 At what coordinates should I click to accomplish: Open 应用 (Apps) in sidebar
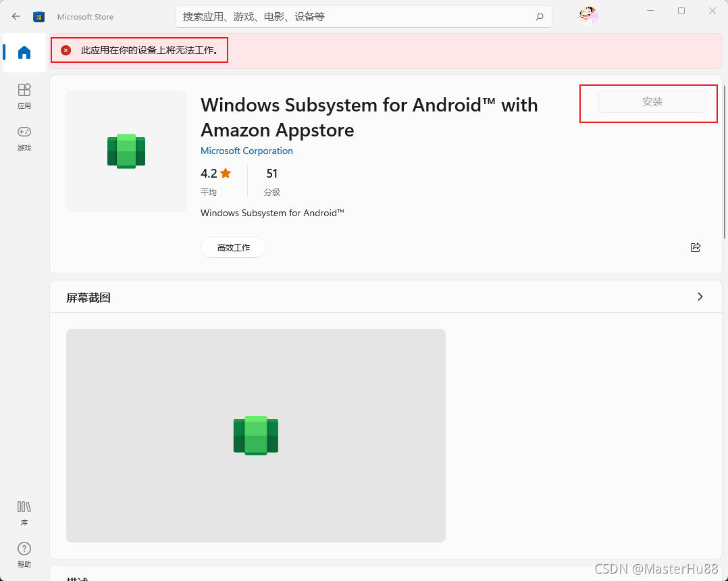point(24,96)
